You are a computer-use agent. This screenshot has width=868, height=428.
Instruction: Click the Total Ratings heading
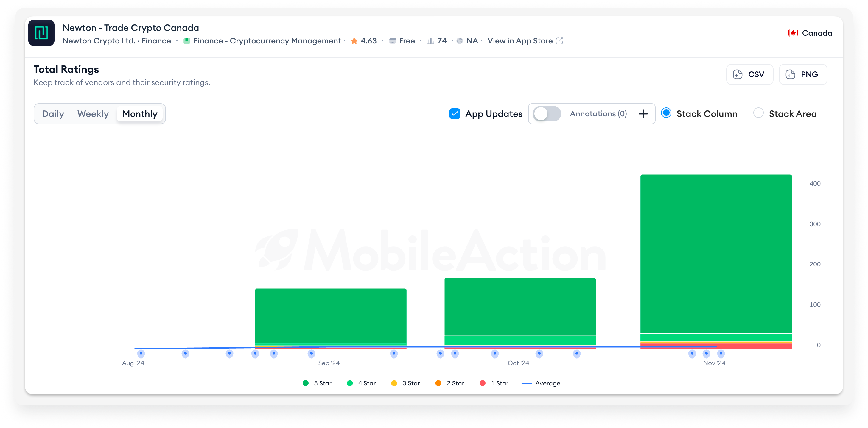pyautogui.click(x=66, y=69)
